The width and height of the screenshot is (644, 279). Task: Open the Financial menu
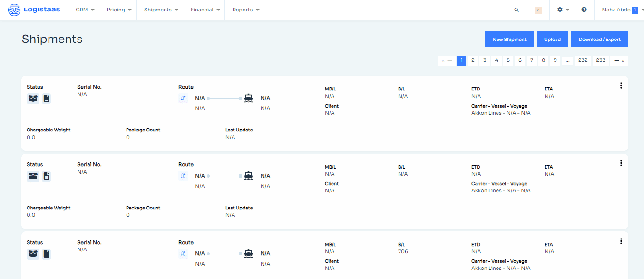click(205, 10)
